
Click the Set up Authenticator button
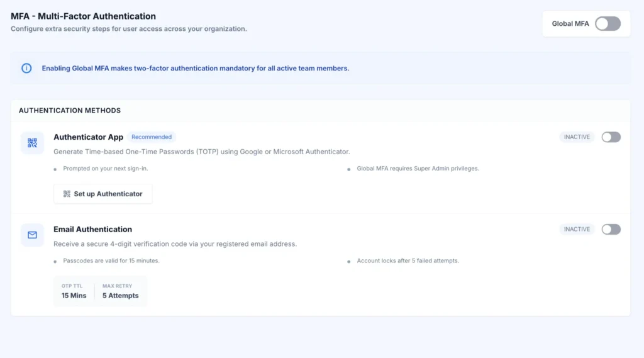pyautogui.click(x=103, y=194)
